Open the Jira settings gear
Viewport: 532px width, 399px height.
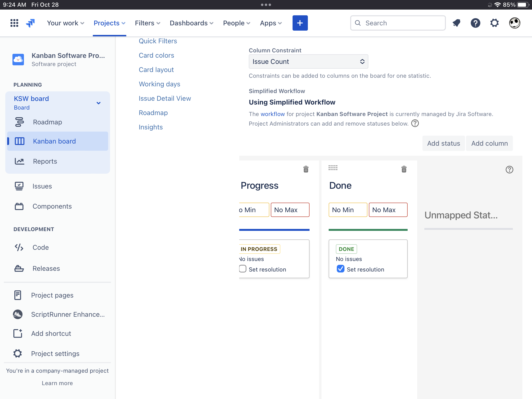pos(494,23)
